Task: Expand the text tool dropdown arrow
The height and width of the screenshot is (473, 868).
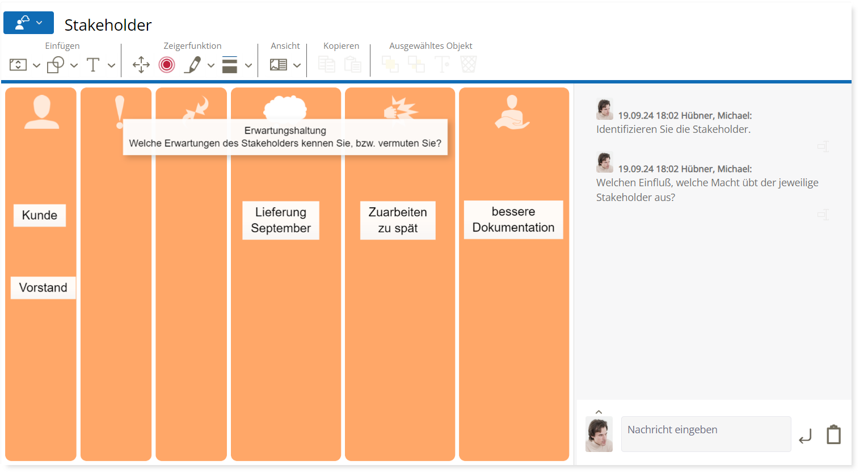Action: coord(111,65)
